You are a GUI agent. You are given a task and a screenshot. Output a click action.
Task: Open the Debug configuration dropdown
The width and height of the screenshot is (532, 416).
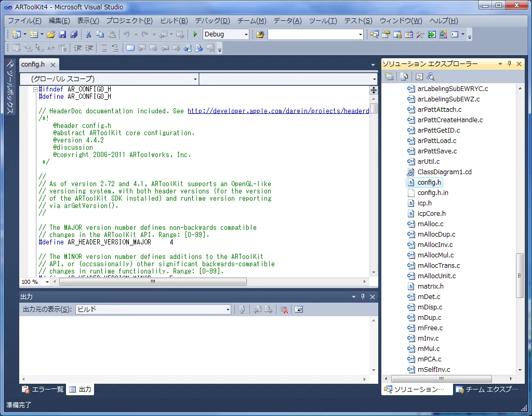point(246,34)
